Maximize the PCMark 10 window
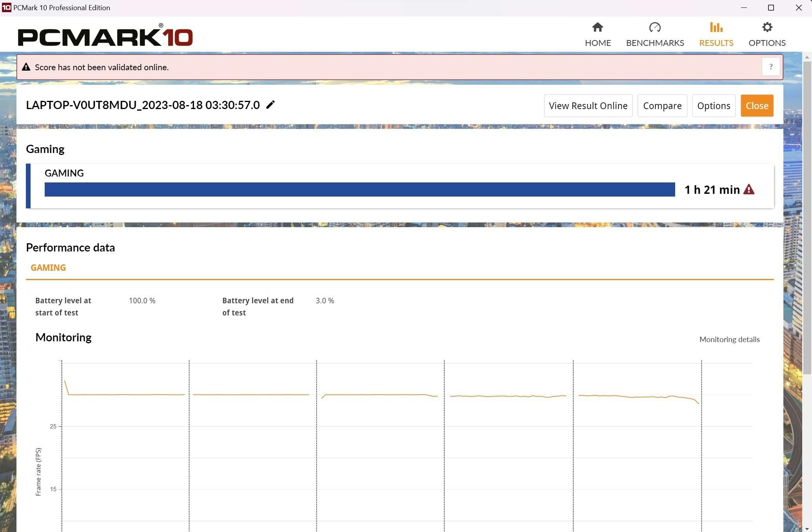This screenshot has width=812, height=532. pyautogui.click(x=770, y=7)
